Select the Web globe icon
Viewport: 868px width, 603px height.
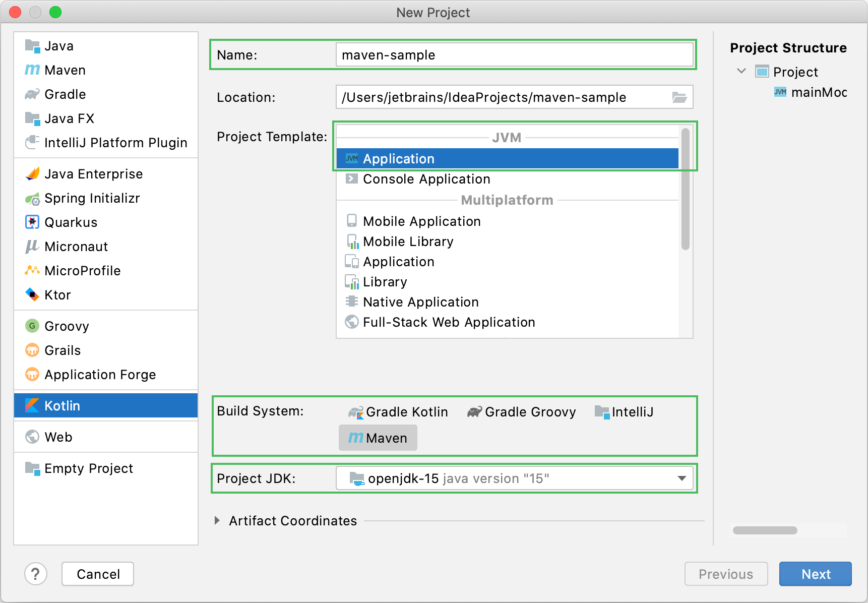[32, 437]
